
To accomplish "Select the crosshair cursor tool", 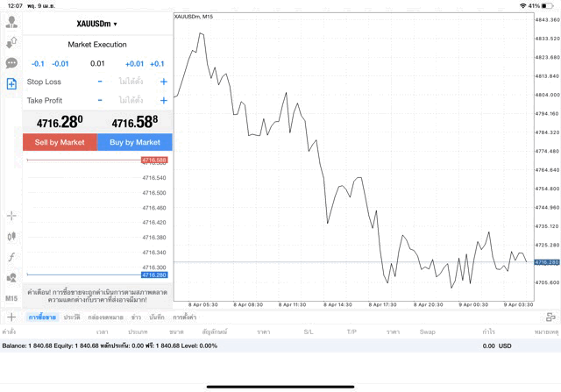I will click(x=11, y=216).
